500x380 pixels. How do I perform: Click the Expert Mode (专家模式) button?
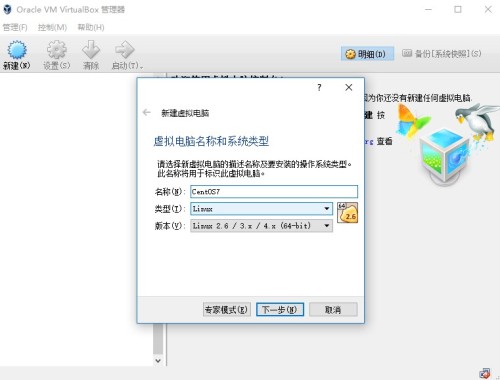coord(227,310)
